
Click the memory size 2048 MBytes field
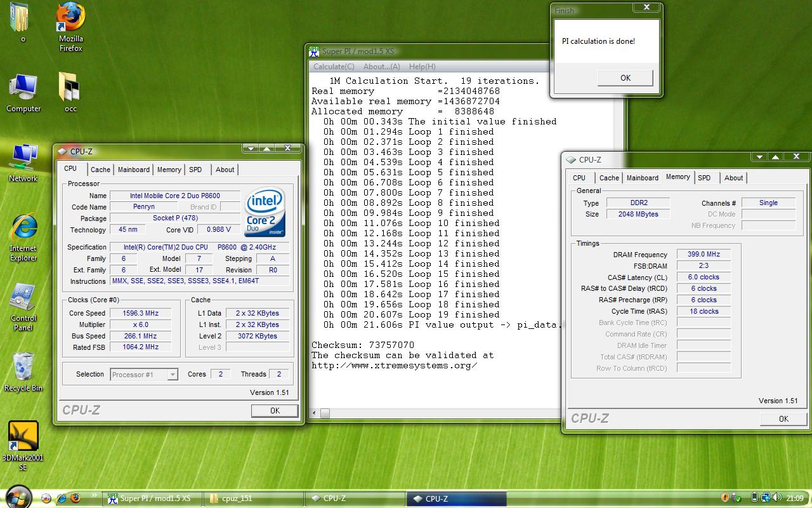[638, 214]
